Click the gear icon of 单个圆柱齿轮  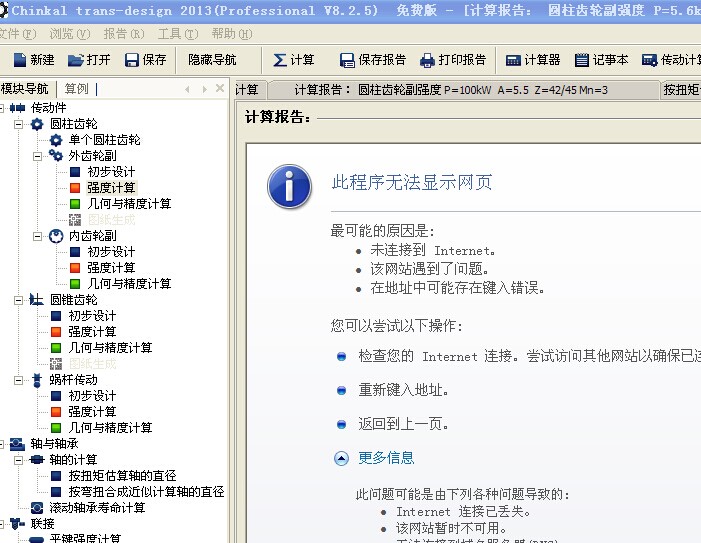(55, 140)
